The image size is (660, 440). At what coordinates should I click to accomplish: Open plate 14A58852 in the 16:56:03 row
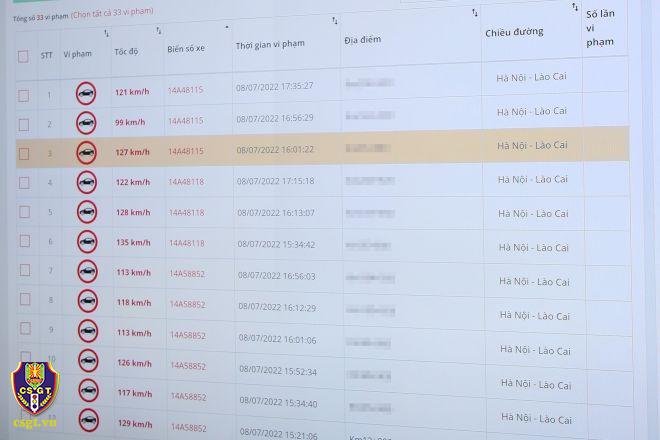coord(187,273)
